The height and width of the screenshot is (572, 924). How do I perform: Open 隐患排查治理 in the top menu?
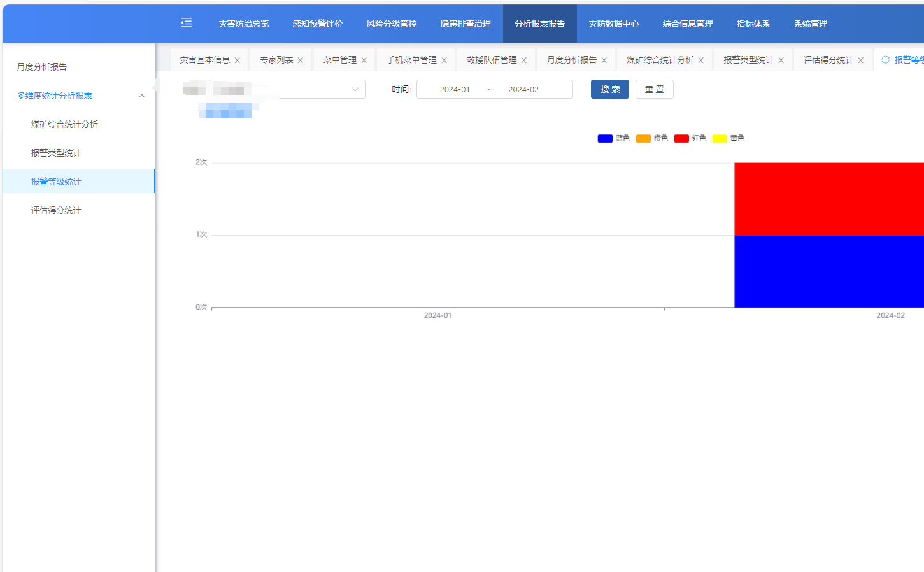pyautogui.click(x=466, y=24)
